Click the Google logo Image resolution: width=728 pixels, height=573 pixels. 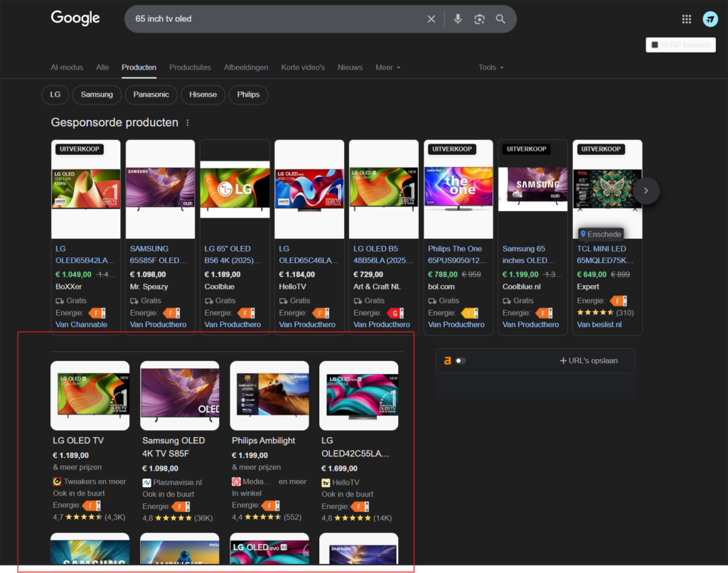[x=75, y=18]
